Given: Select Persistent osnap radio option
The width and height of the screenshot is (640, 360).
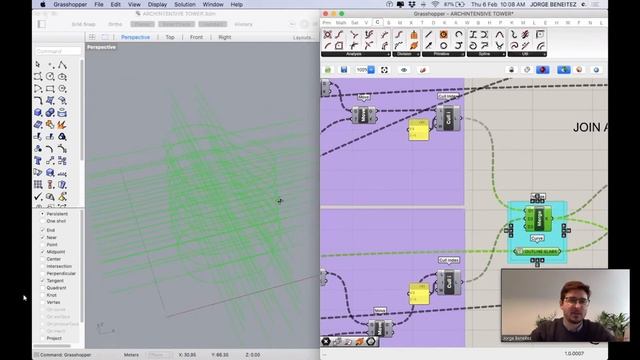Looking at the screenshot, I should coord(42,213).
